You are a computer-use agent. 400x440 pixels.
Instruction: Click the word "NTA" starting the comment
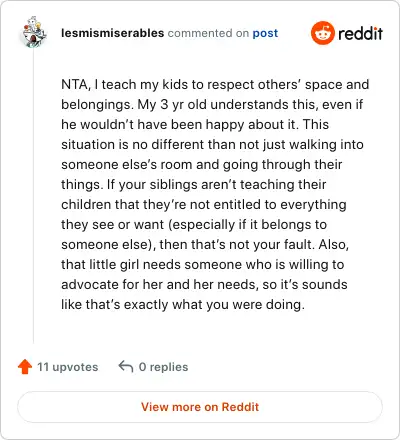[74, 84]
